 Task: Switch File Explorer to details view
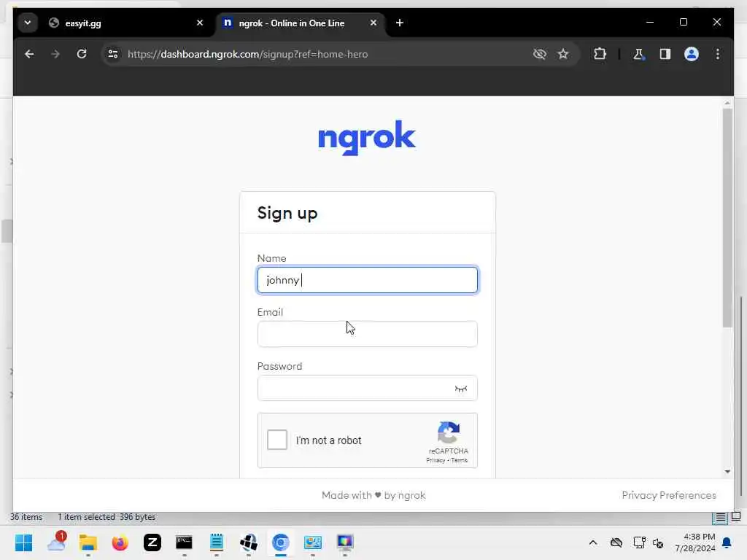720,517
